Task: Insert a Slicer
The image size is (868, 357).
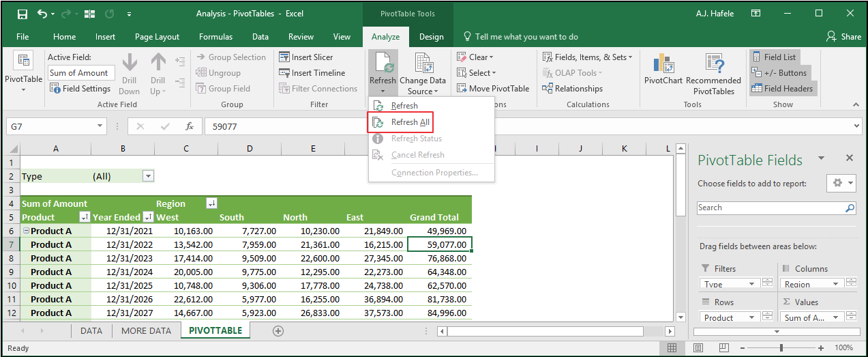Action: 306,57
